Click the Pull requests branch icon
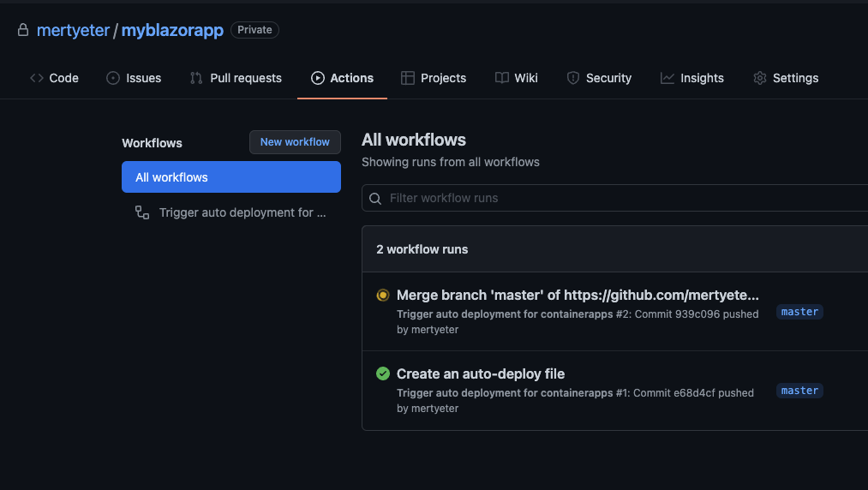Screen dimensions: 868x490 [196, 78]
